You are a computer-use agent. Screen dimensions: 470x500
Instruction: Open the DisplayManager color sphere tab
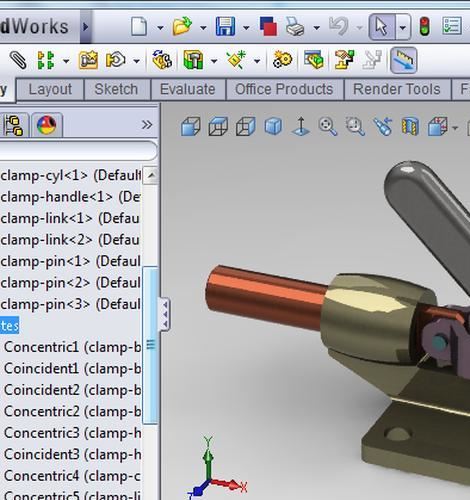point(46,125)
